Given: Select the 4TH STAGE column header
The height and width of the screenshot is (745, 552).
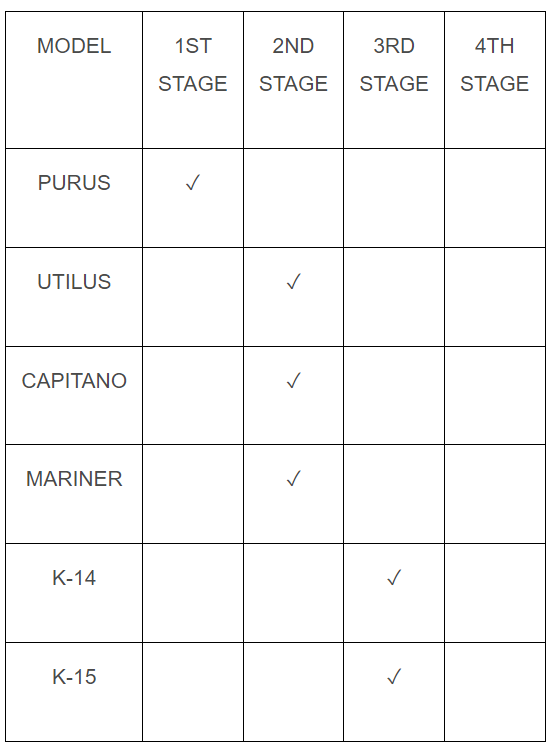Looking at the screenshot, I should pos(495,65).
